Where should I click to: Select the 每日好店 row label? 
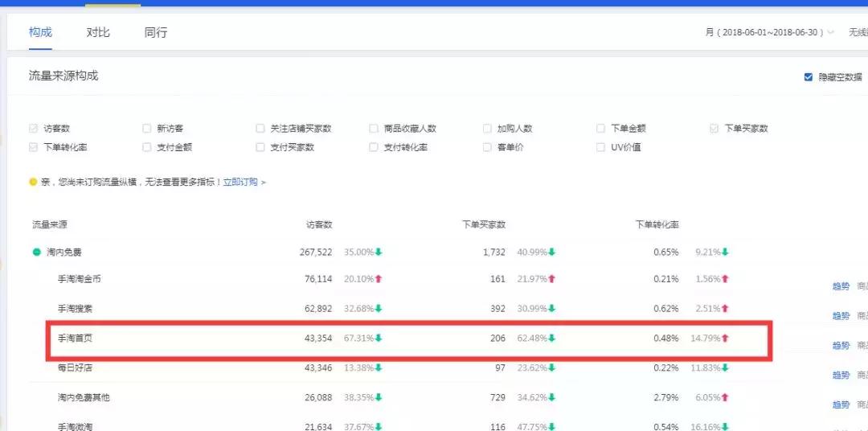pos(75,367)
